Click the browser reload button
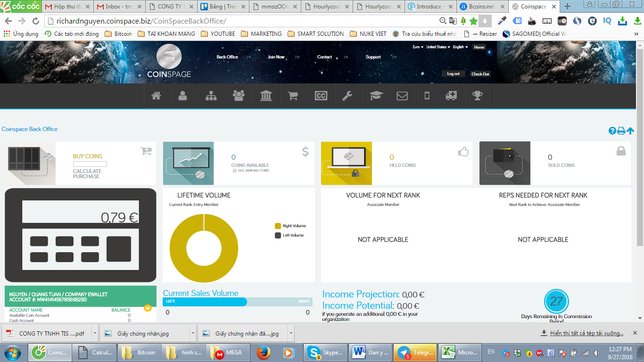This screenshot has width=644, height=362. click(x=35, y=21)
